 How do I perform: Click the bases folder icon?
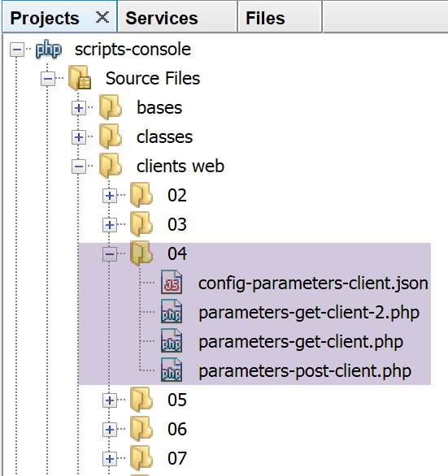(x=111, y=107)
